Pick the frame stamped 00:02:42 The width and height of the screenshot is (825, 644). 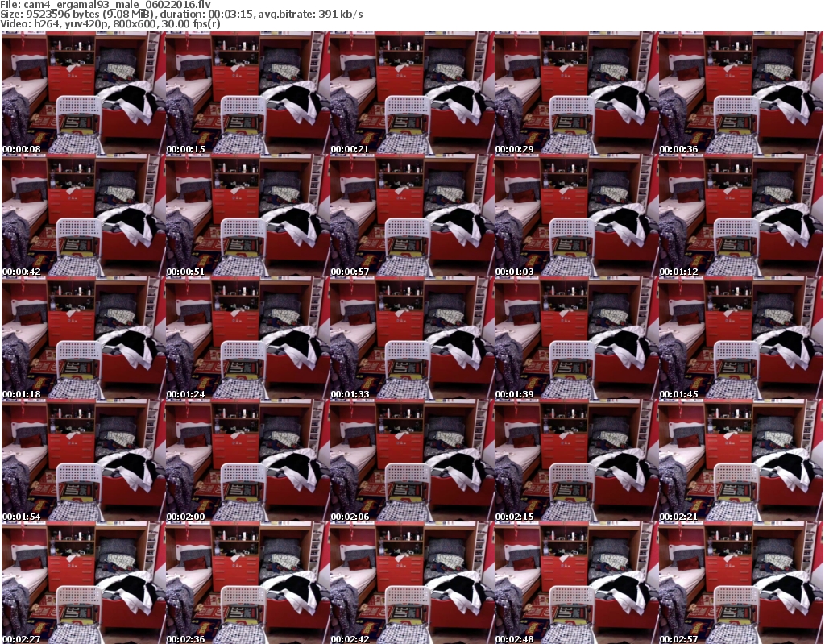pyautogui.click(x=412, y=583)
